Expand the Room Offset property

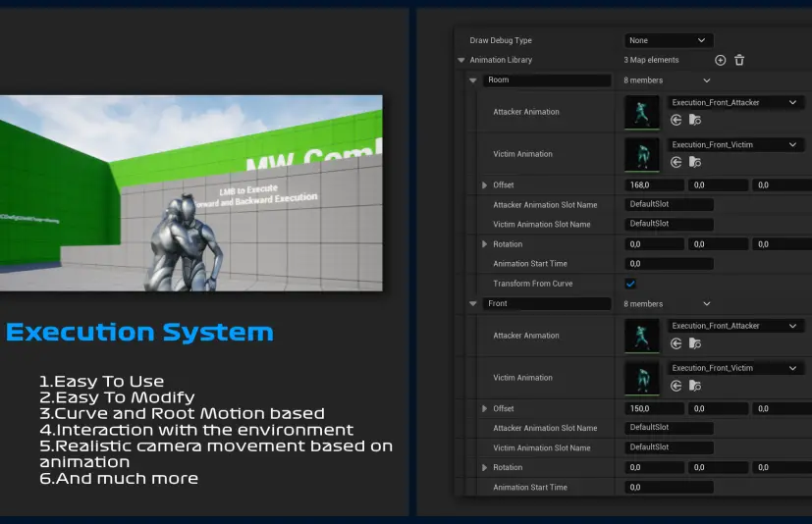[x=484, y=184]
